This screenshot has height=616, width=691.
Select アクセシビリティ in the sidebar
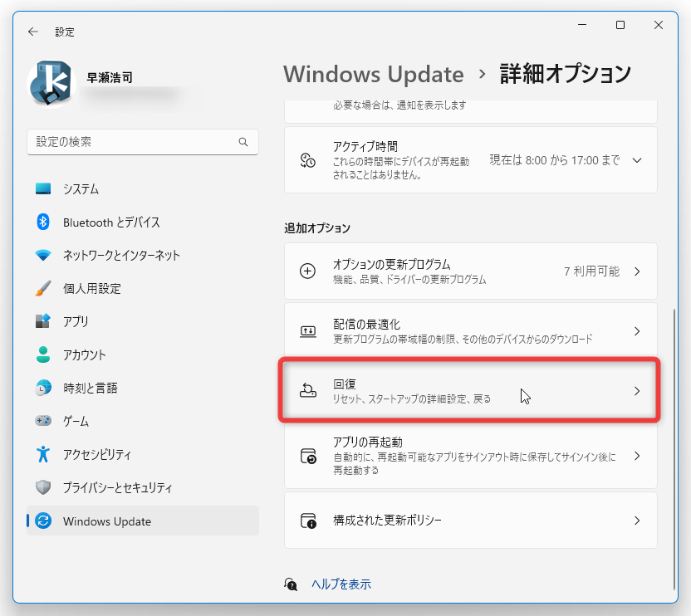point(143,454)
